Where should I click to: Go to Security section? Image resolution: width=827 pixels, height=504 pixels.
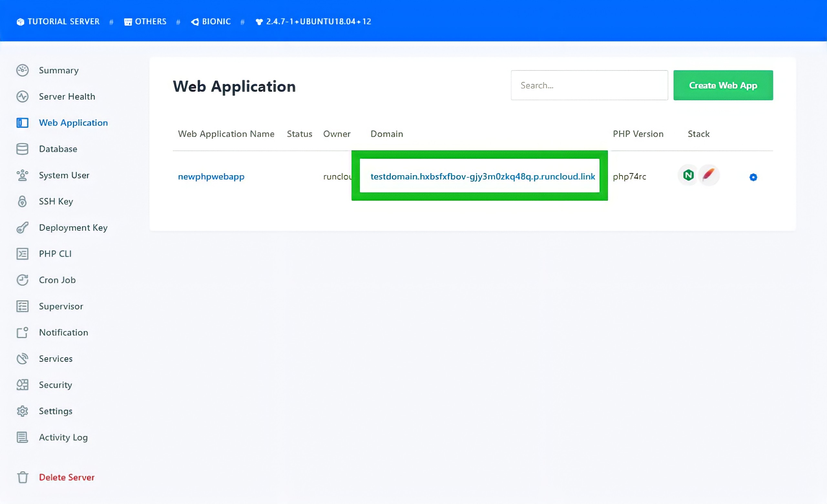55,385
